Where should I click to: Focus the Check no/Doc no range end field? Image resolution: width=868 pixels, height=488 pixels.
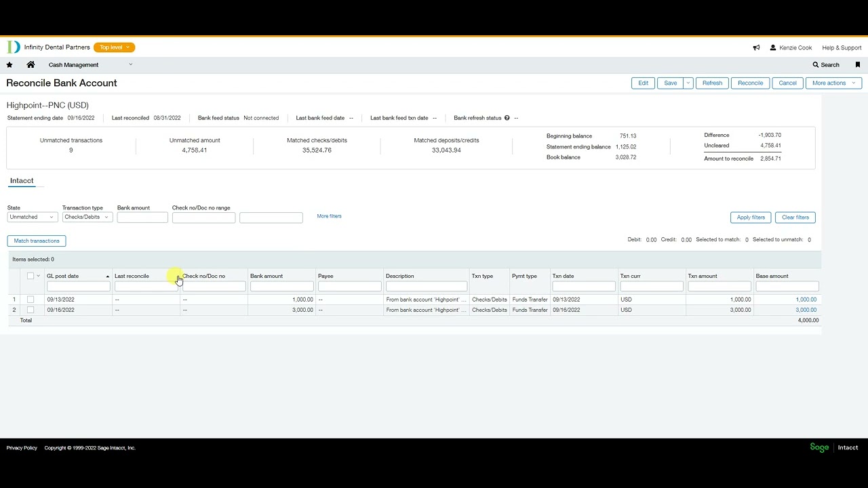coord(271,218)
